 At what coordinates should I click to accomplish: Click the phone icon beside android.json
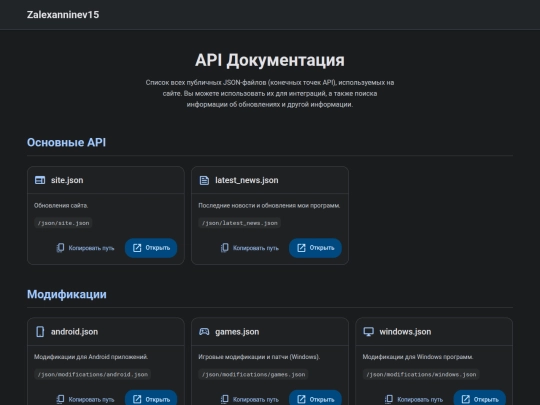pos(40,332)
